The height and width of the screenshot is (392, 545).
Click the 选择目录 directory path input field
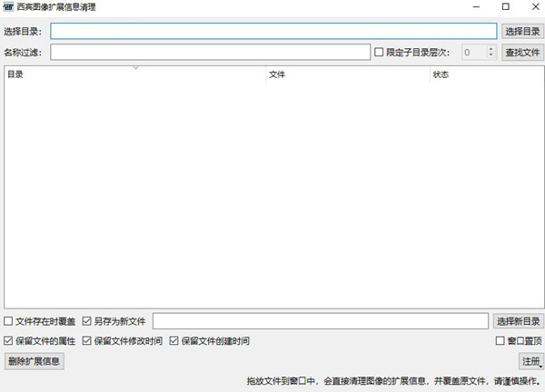click(x=273, y=31)
